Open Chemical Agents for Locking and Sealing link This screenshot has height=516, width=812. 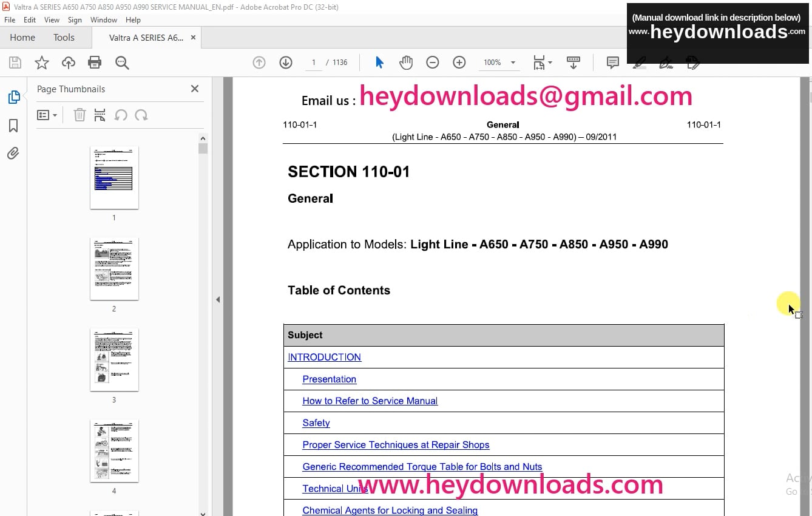coord(390,510)
